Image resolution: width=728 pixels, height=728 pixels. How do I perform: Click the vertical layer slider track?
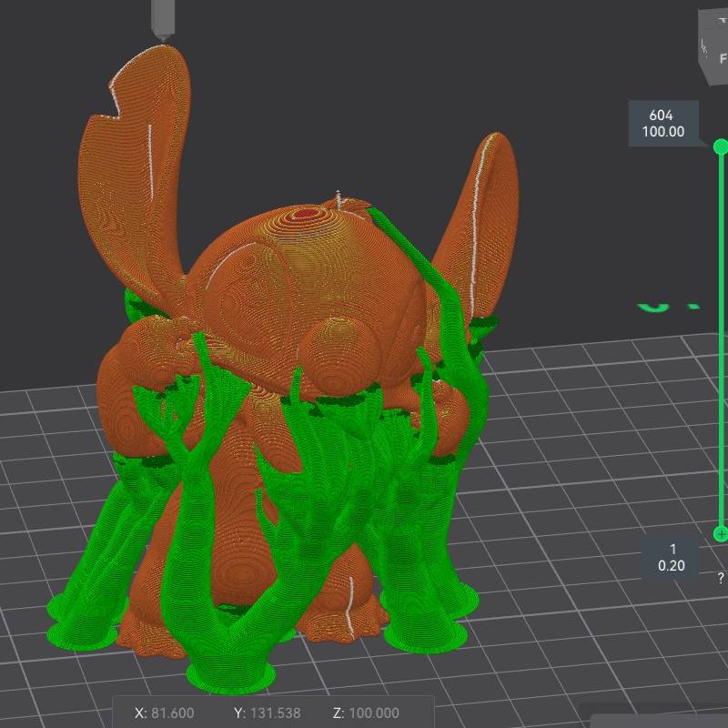point(722,340)
